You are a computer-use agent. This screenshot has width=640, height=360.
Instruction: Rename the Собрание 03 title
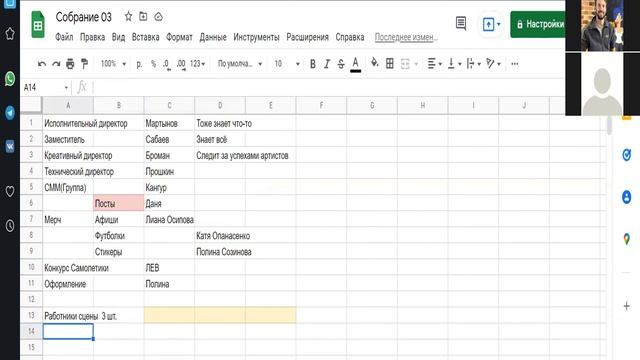click(84, 17)
